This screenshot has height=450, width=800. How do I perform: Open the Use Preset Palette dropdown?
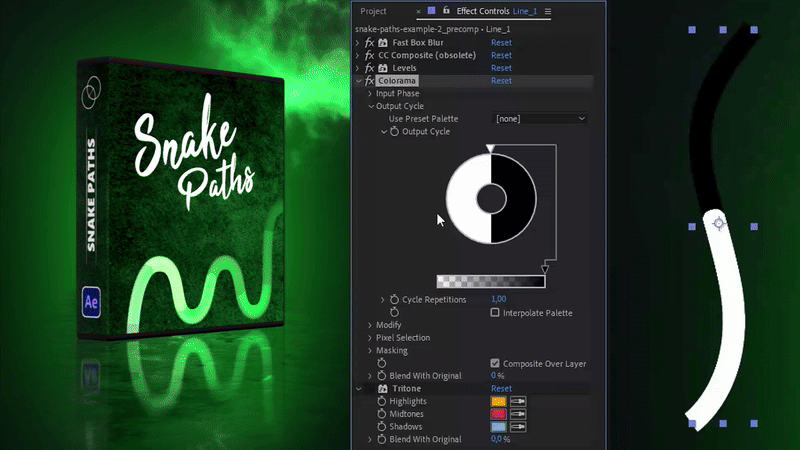click(x=540, y=119)
